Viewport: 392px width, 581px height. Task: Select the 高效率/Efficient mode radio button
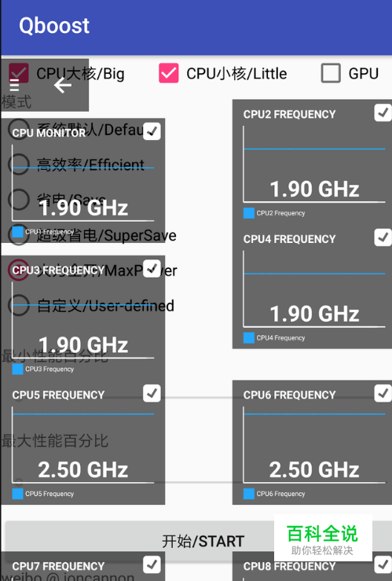point(19,164)
